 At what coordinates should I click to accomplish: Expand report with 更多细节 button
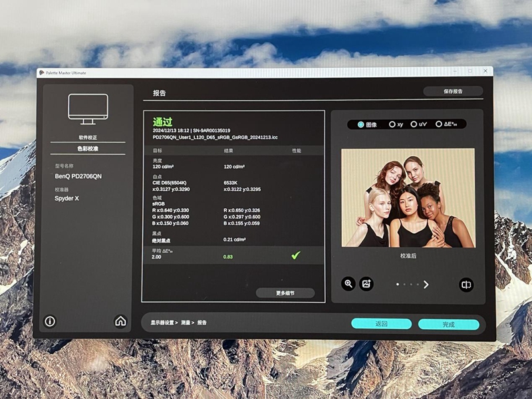pyautogui.click(x=285, y=293)
